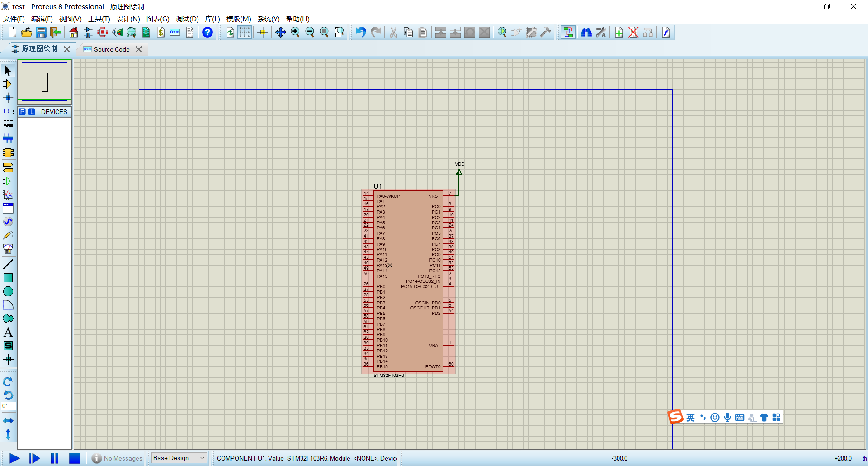Click the New Project icon
This screenshot has width=868, height=466.
tap(13, 32)
